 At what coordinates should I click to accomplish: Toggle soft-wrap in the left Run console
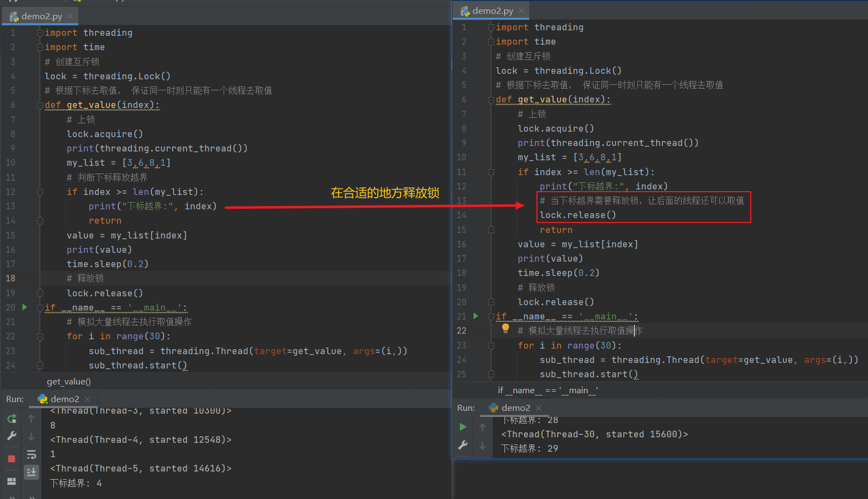[31, 454]
